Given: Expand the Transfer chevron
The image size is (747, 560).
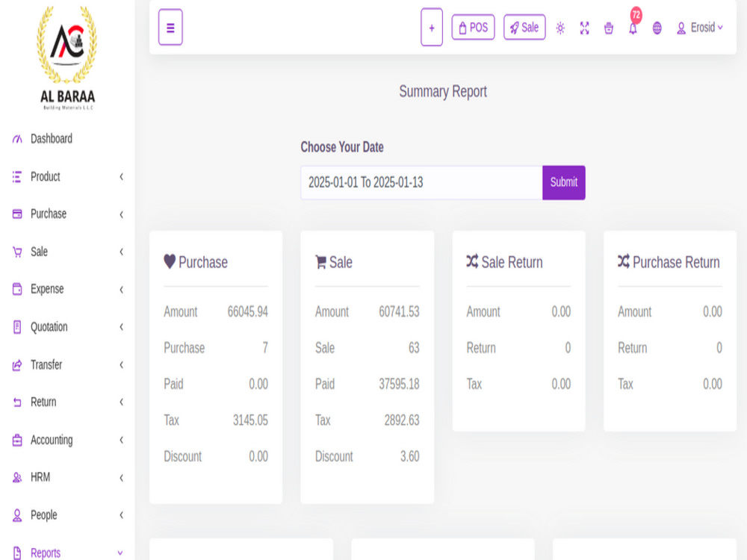Looking at the screenshot, I should 122,365.
